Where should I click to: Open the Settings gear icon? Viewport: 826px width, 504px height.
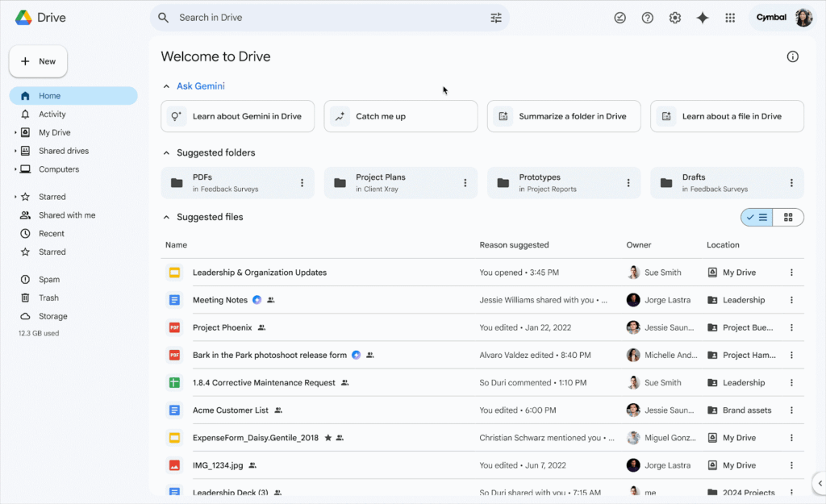tap(675, 18)
